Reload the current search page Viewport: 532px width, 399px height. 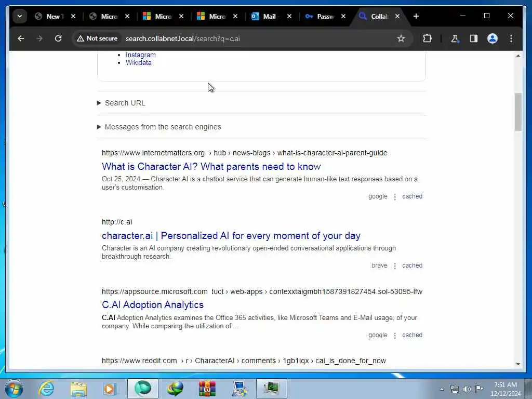[x=58, y=38]
